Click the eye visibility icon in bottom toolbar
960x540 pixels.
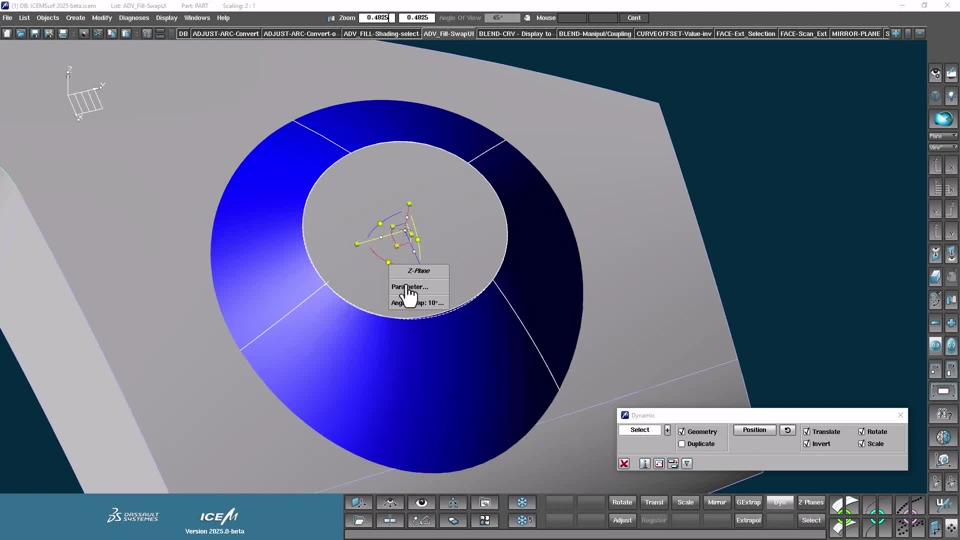tap(421, 503)
